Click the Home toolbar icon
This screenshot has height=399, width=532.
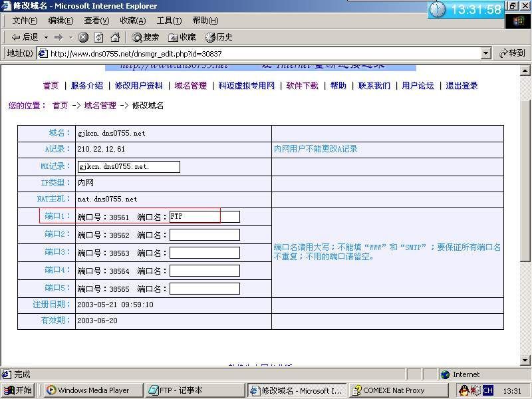click(x=115, y=37)
